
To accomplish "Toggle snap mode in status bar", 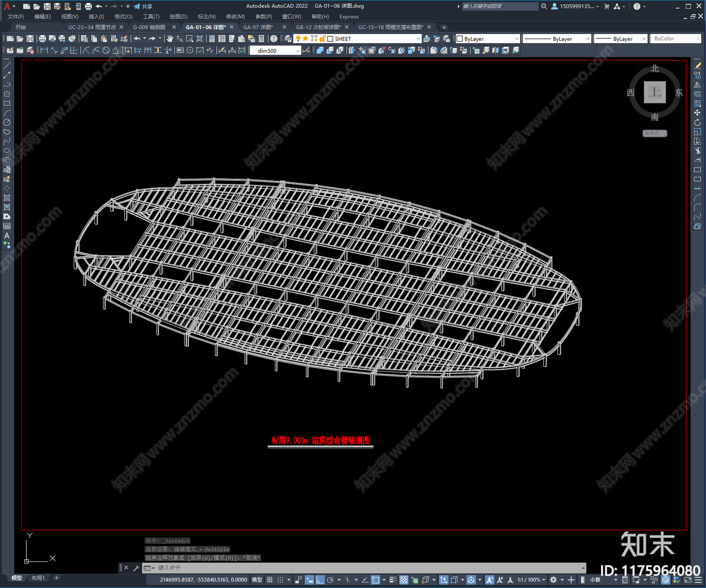I will click(280, 580).
